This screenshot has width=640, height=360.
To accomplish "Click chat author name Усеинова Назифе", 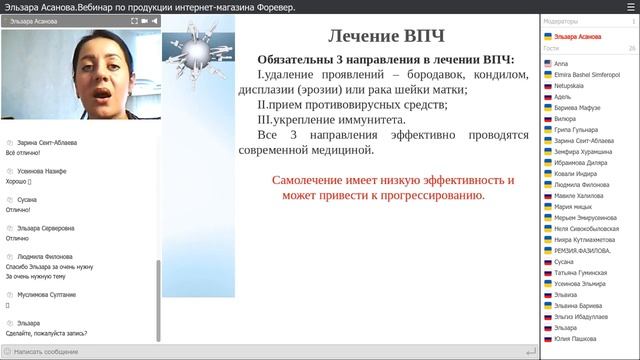I will (42, 171).
